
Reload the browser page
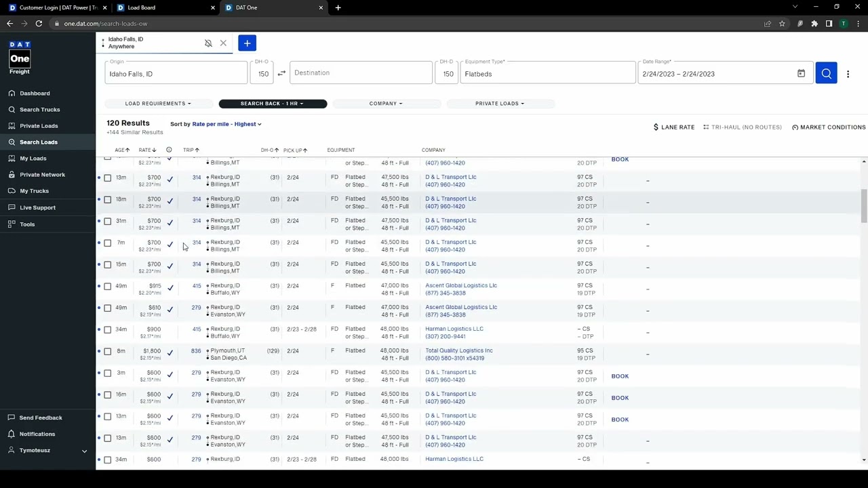pyautogui.click(x=39, y=23)
